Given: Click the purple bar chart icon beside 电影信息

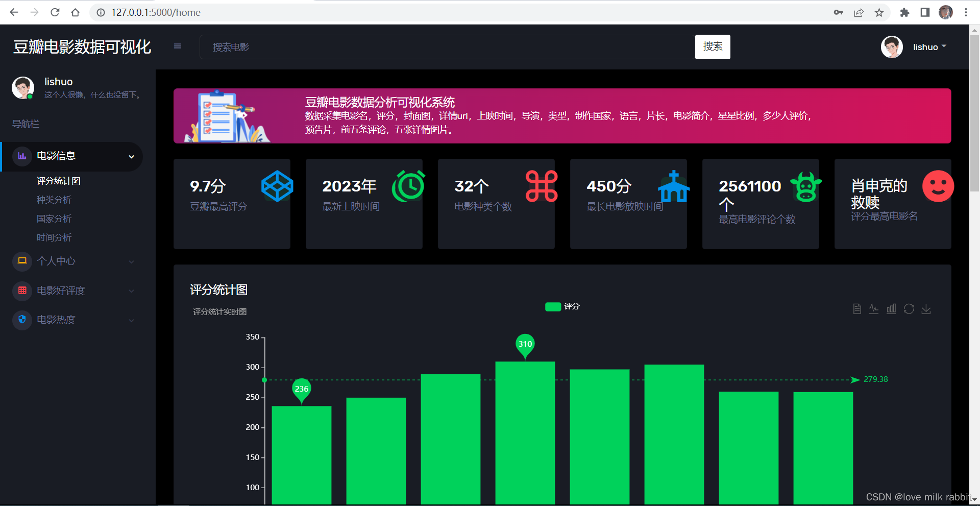Looking at the screenshot, I should point(22,156).
